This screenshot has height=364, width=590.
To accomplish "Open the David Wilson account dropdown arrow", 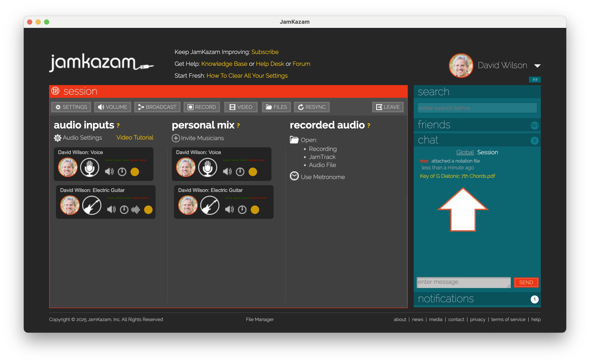I will pos(537,66).
